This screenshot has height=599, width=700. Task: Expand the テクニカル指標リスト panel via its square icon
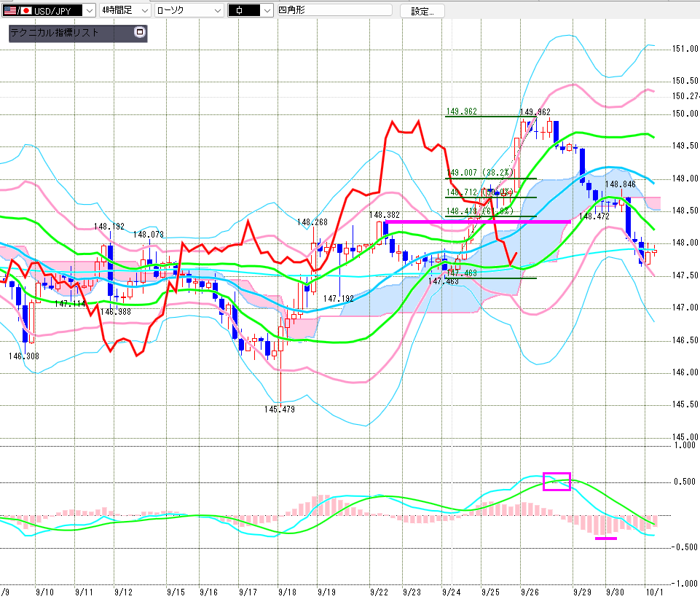point(140,33)
